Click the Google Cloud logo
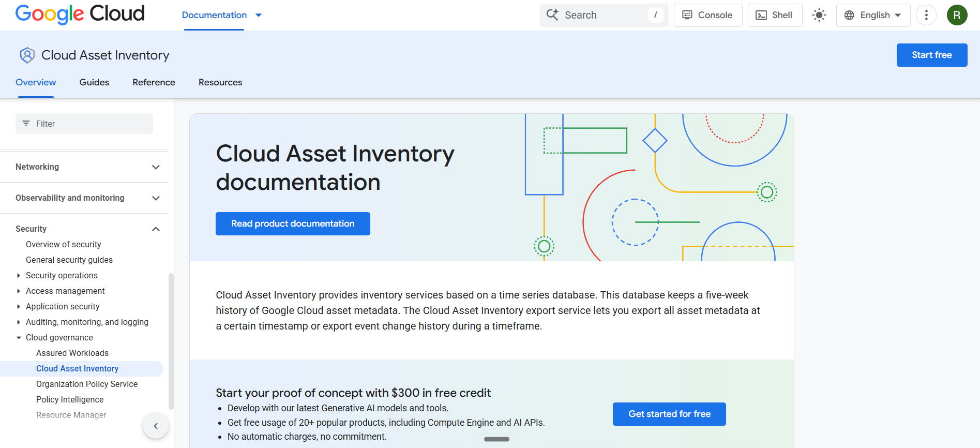 [x=80, y=14]
